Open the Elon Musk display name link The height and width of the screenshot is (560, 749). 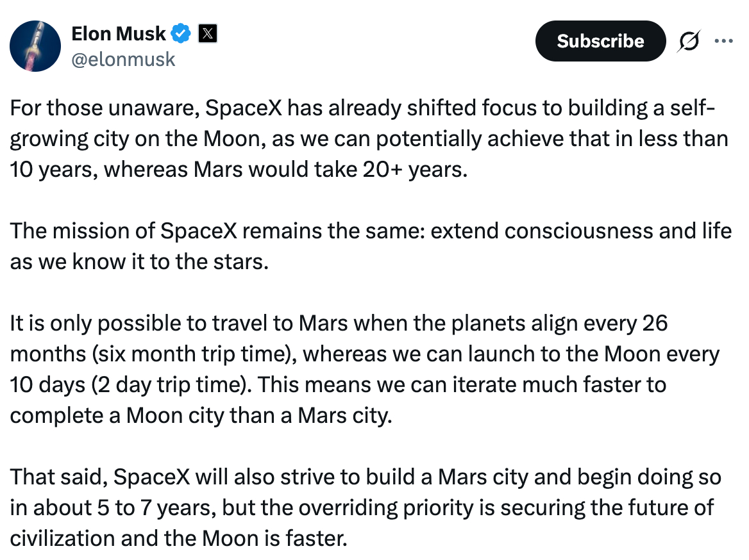(119, 33)
